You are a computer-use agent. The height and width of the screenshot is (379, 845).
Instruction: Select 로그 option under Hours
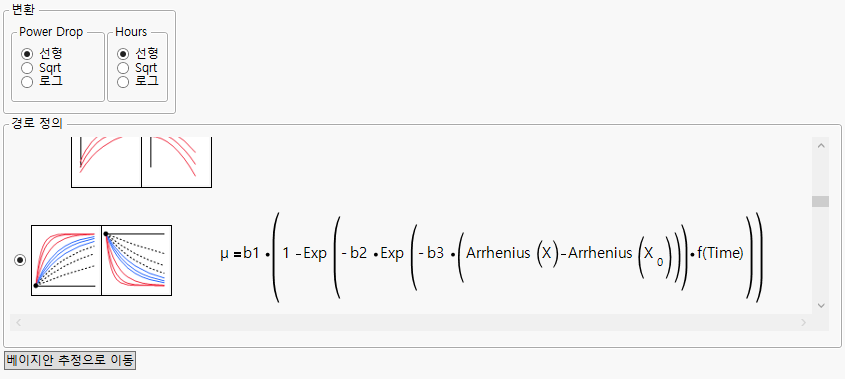coord(138,82)
